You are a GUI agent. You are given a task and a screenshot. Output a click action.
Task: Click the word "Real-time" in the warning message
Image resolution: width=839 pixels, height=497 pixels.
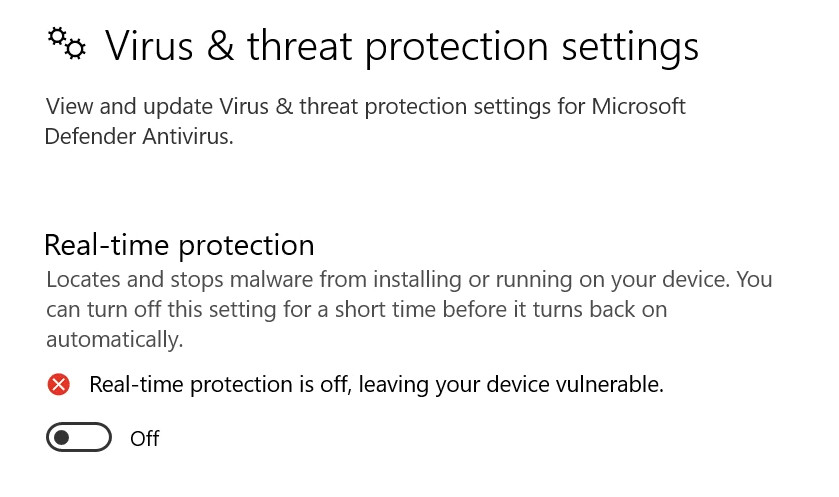[x=129, y=384]
